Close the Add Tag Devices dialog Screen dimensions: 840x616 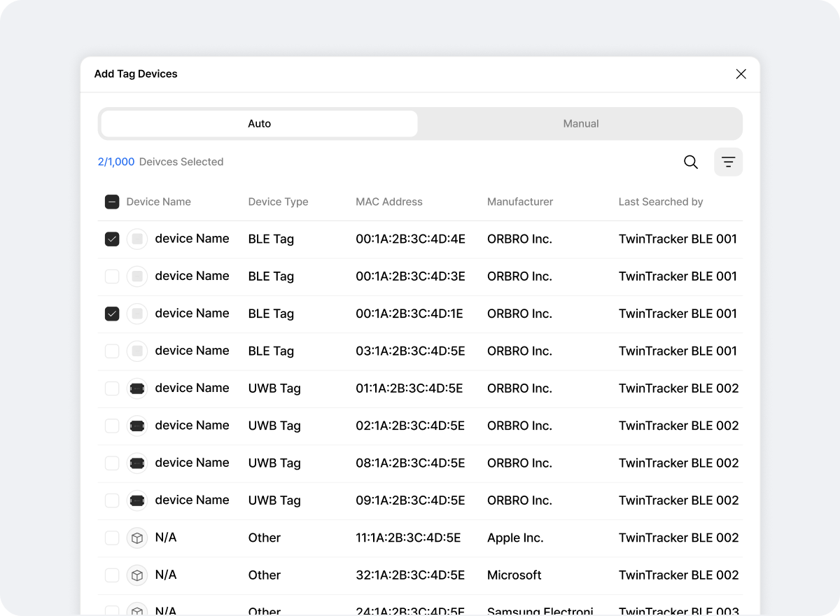741,74
